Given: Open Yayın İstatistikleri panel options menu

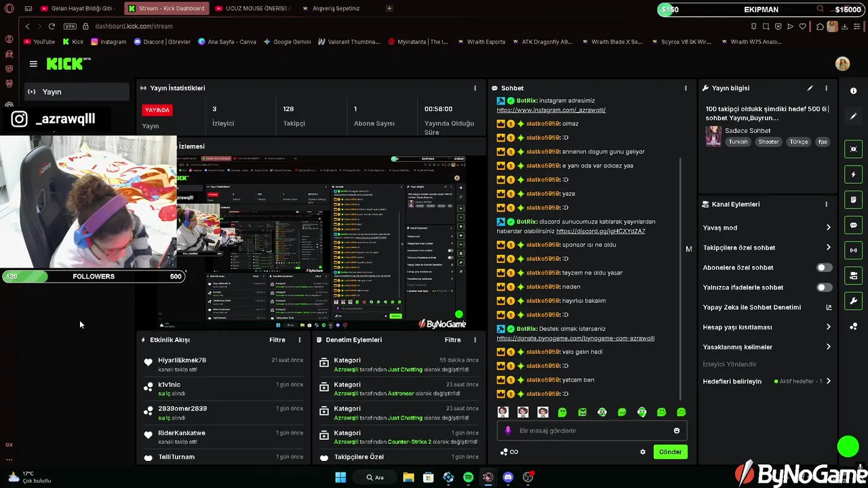Looking at the screenshot, I should coord(475,88).
